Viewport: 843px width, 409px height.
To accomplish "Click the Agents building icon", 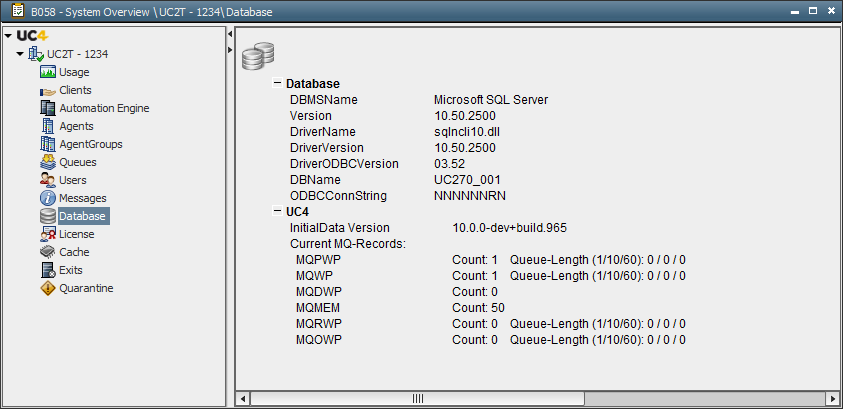I will pos(48,126).
